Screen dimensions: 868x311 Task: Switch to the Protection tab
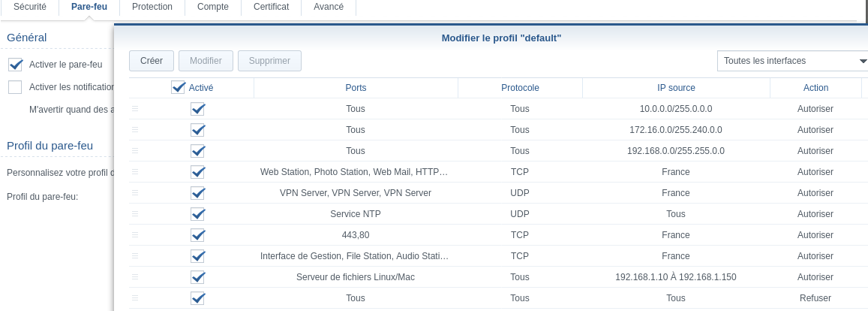click(x=152, y=7)
